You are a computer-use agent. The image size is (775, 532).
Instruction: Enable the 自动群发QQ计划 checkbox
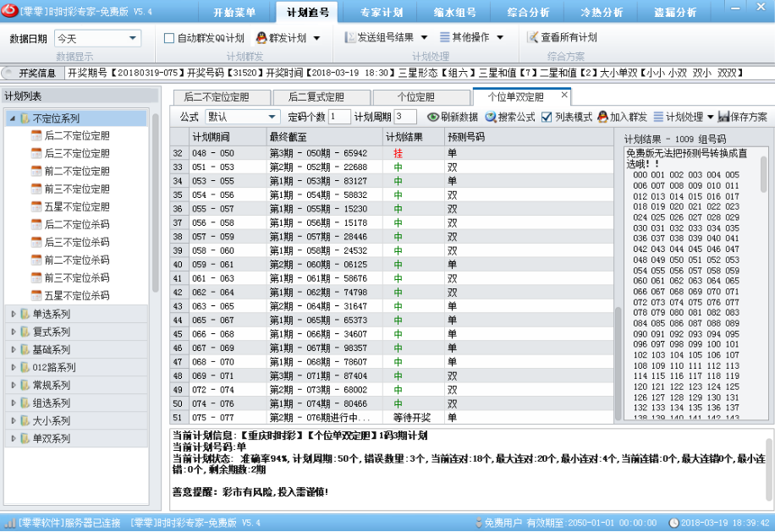[169, 39]
